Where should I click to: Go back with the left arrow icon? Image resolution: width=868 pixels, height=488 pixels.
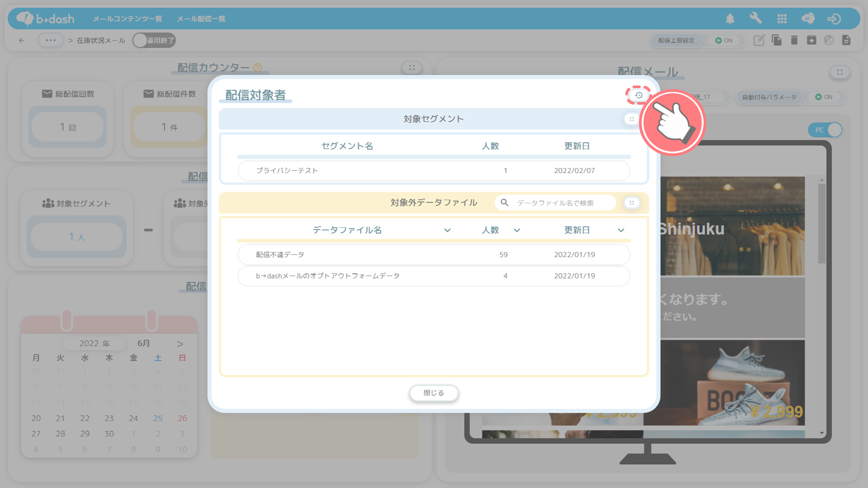(22, 40)
